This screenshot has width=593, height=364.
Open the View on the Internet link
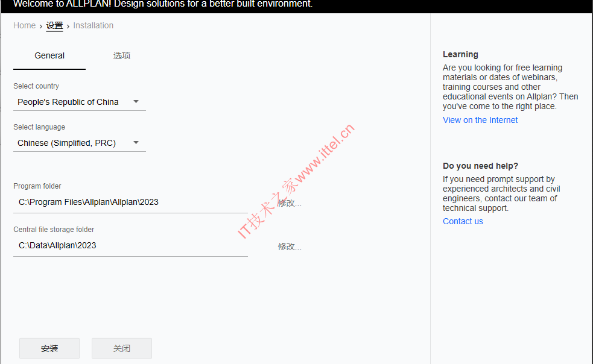tap(480, 120)
